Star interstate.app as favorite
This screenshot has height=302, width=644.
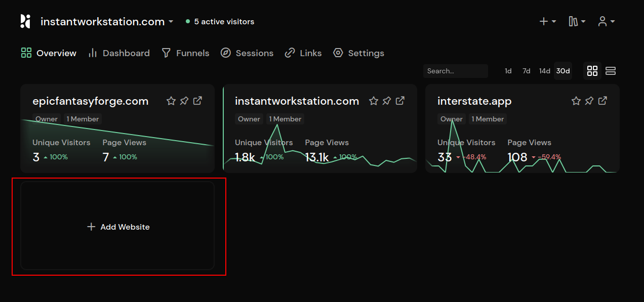576,101
